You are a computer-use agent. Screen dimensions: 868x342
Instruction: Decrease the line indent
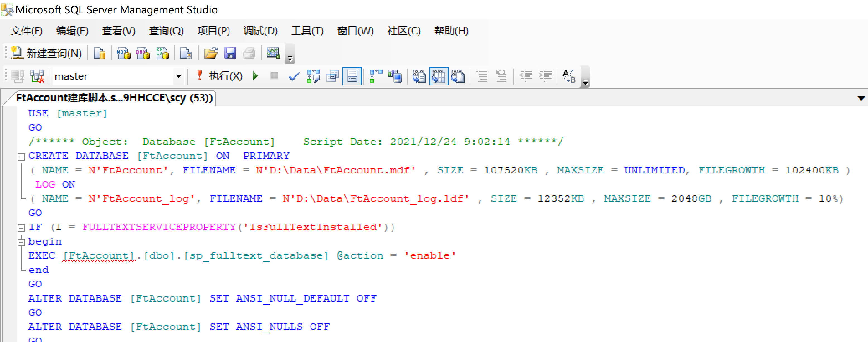[526, 76]
